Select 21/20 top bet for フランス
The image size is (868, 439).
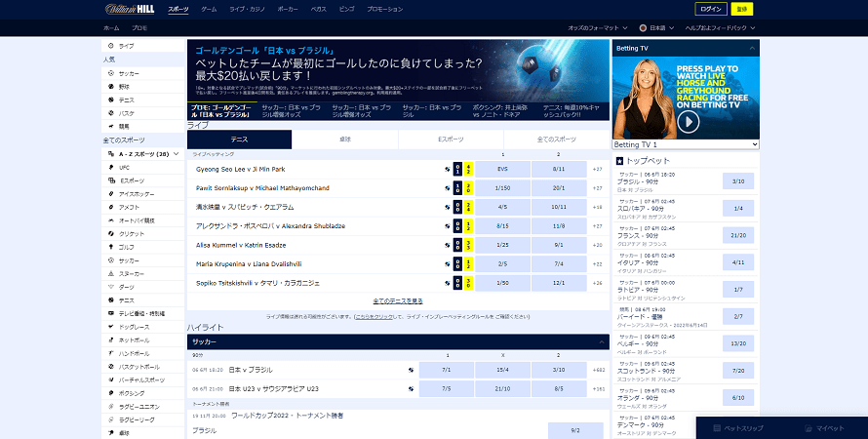738,235
